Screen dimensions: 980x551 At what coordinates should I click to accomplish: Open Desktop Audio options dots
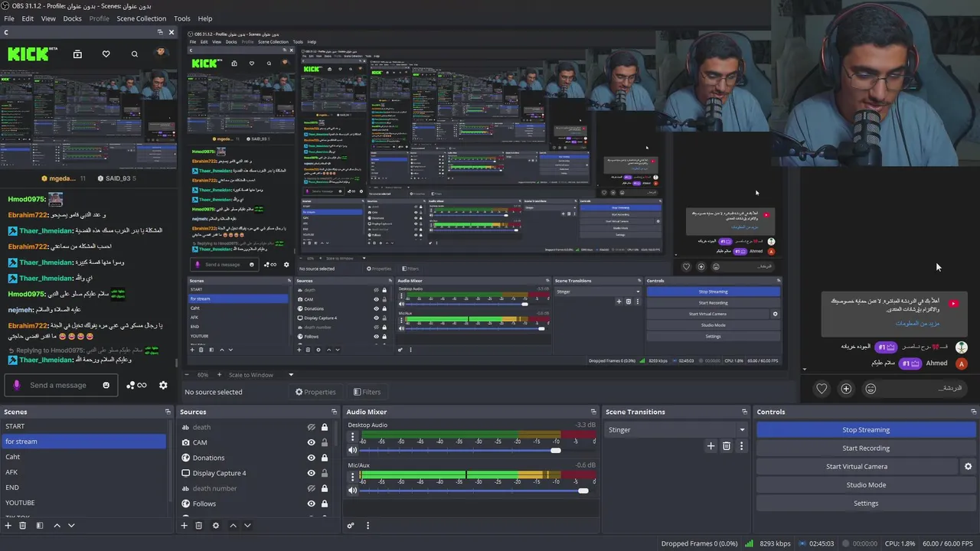pyautogui.click(x=353, y=438)
